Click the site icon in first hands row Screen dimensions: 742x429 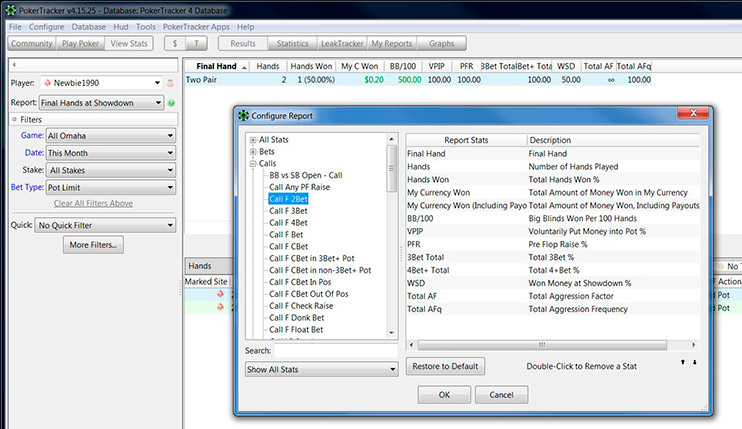220,294
